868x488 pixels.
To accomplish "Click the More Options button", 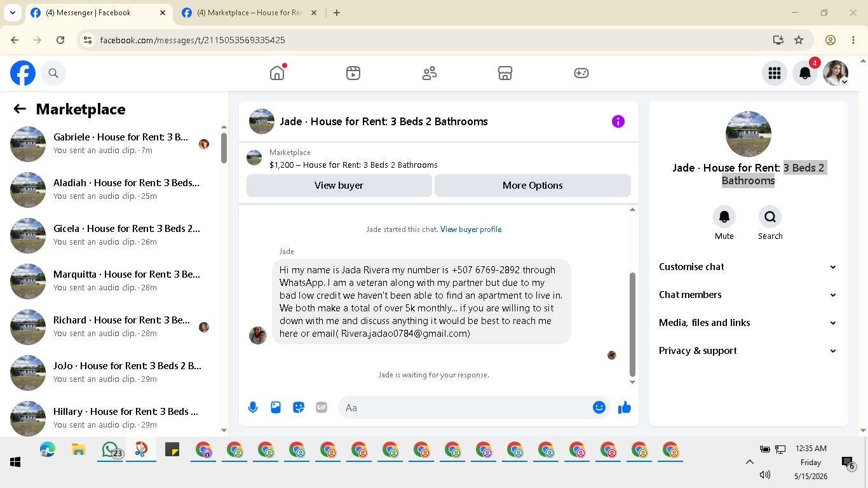I will pyautogui.click(x=532, y=186).
